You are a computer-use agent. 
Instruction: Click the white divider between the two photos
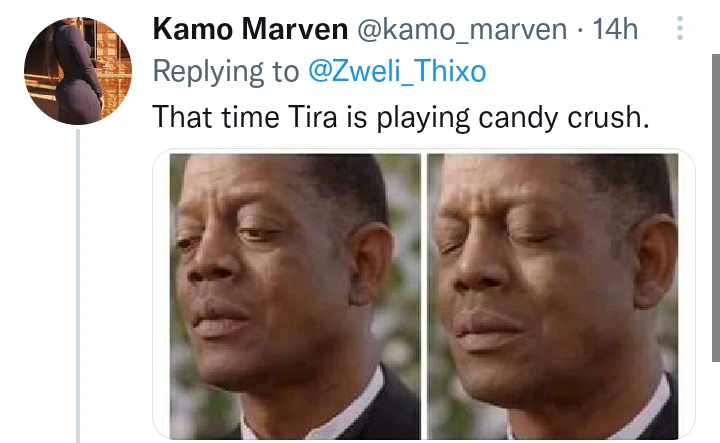tap(424, 296)
